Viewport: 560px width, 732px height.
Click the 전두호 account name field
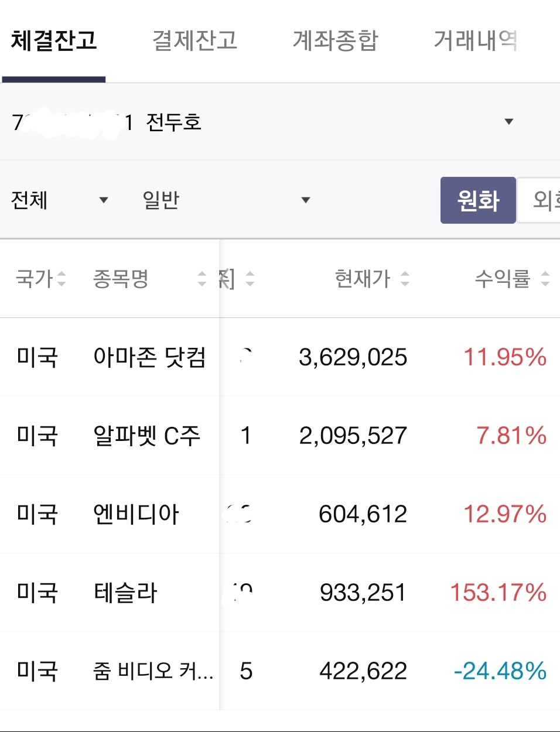point(173,122)
